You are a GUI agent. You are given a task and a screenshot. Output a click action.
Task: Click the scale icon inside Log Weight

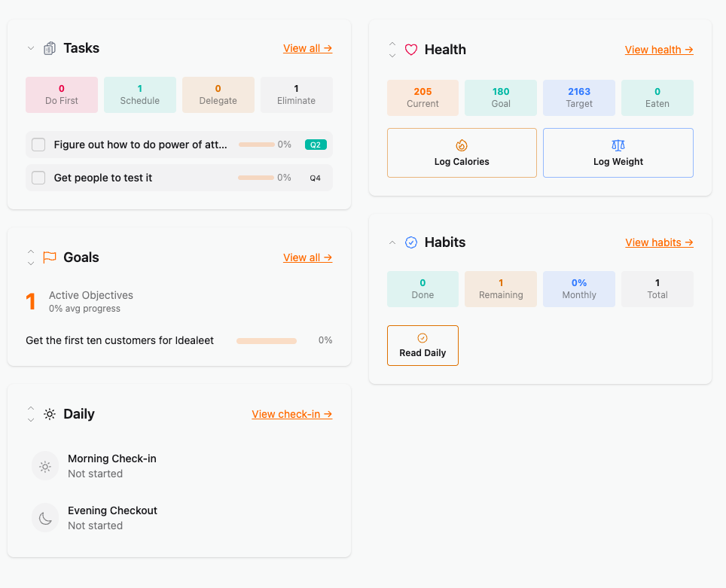pos(618,143)
